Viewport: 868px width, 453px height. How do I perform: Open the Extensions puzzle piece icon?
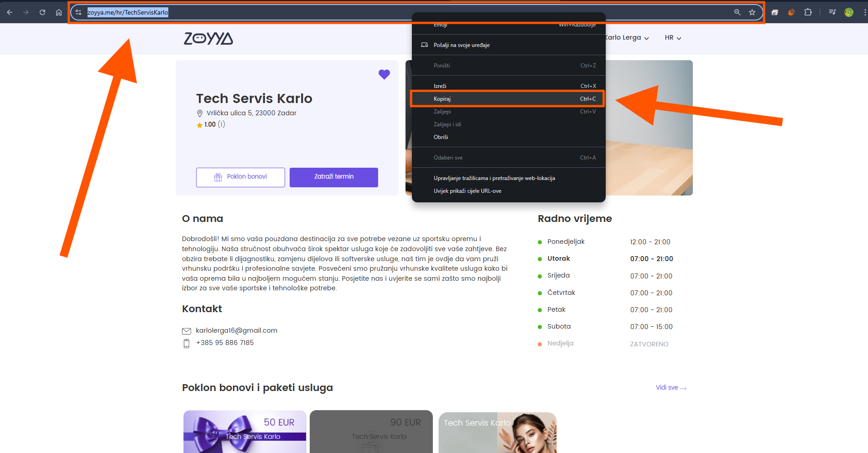pos(808,12)
